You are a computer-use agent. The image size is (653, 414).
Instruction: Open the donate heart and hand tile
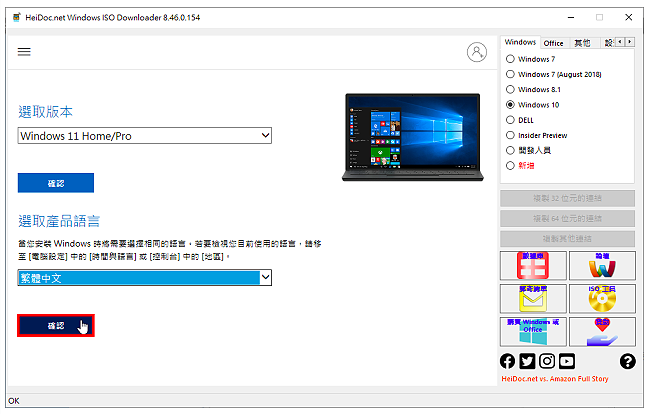pyautogui.click(x=602, y=332)
